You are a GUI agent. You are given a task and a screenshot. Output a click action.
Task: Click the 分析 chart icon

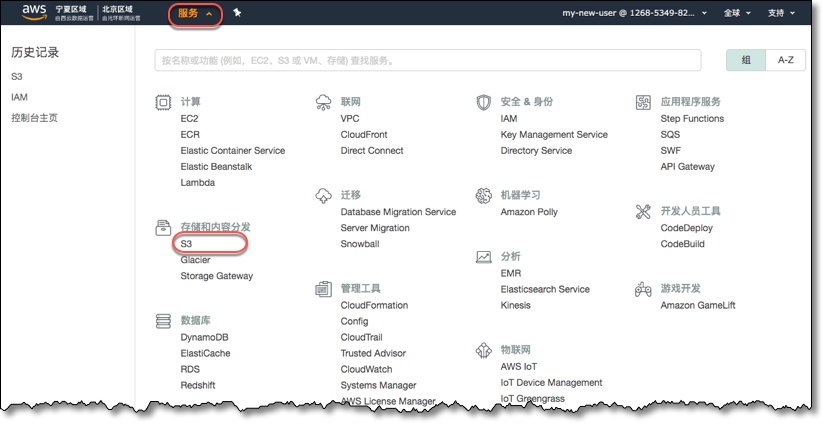(x=483, y=257)
